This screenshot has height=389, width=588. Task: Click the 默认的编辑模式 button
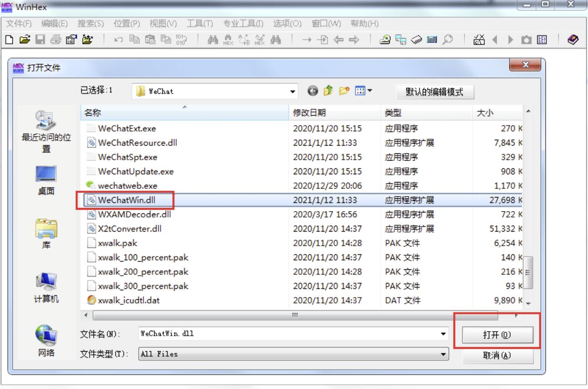click(x=434, y=91)
